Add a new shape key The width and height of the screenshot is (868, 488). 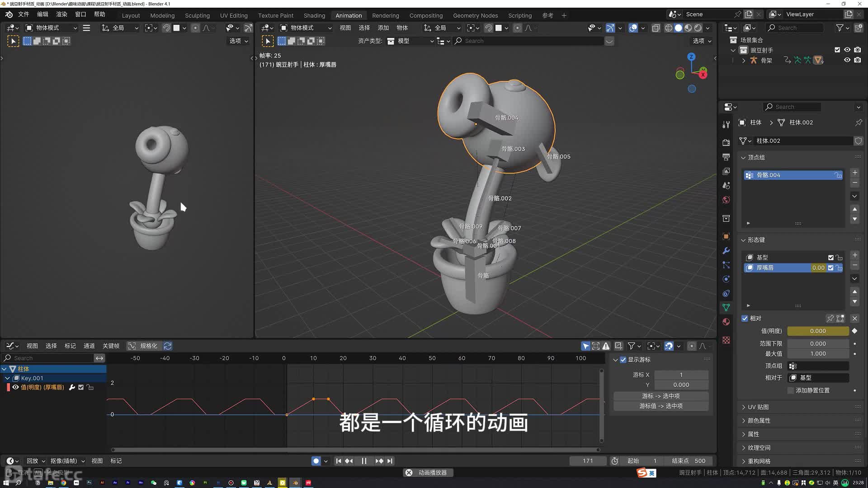(x=855, y=255)
